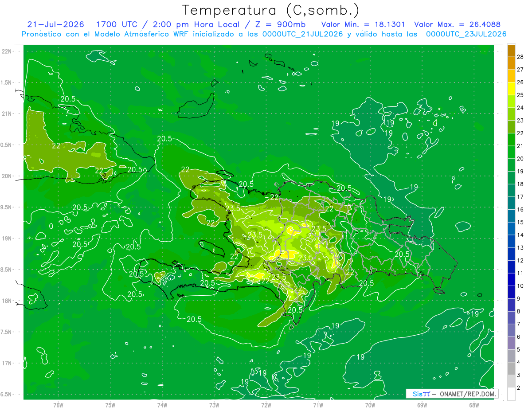This screenshot has height=411, width=532.
Task: Click the longitude axis label "70W"
Action: 370,405
